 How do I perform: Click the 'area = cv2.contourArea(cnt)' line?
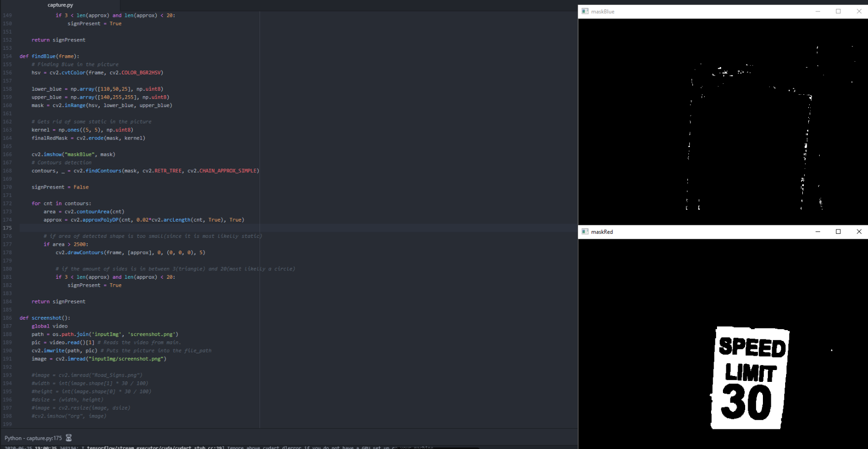click(x=84, y=212)
